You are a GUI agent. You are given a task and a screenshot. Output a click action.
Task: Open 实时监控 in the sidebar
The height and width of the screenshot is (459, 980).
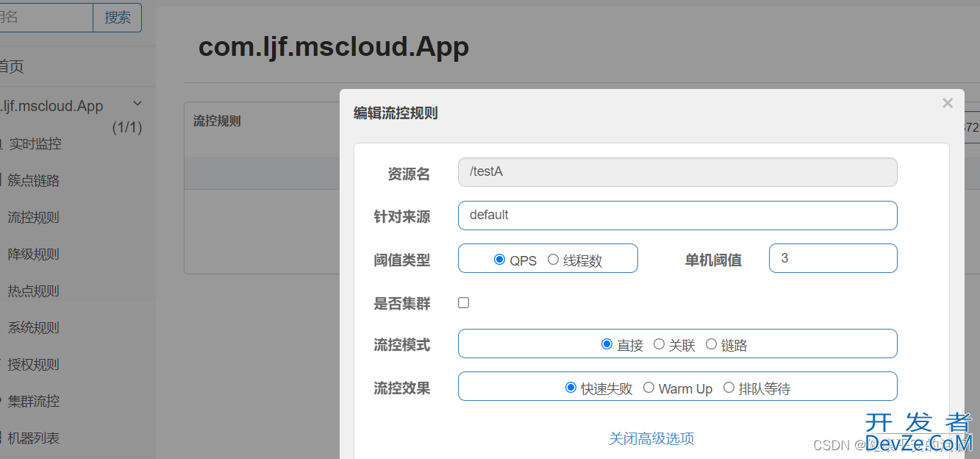point(35,144)
